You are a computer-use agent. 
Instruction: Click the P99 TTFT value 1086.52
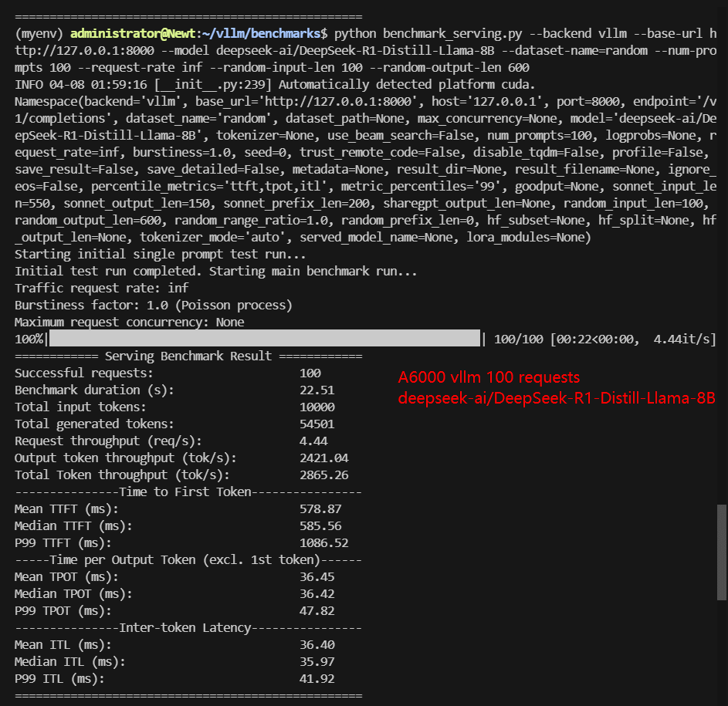(323, 543)
